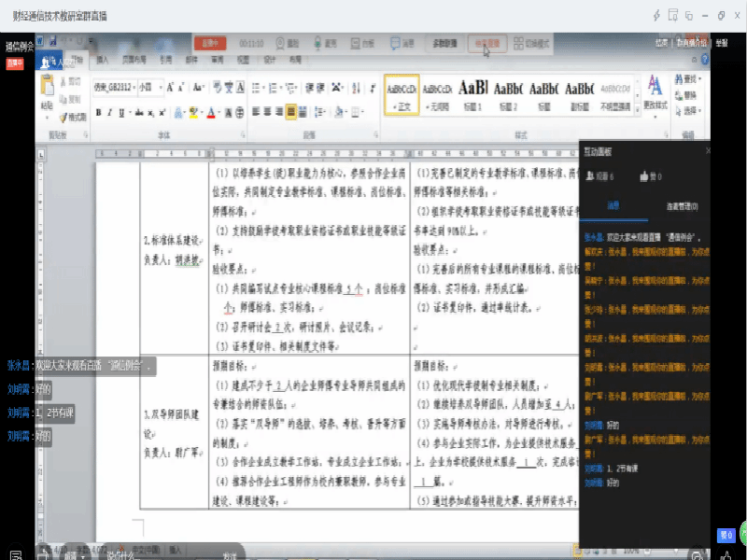The width and height of the screenshot is (747, 560).
Task: Open the Insert ribbon tab
Action: pos(103,60)
